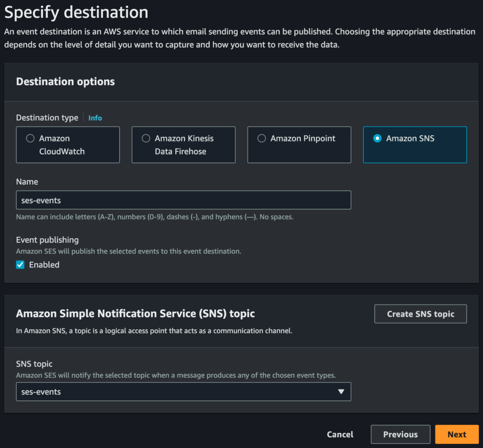Click the Amazon SNS tile label
The image size is (483, 448).
[410, 139]
